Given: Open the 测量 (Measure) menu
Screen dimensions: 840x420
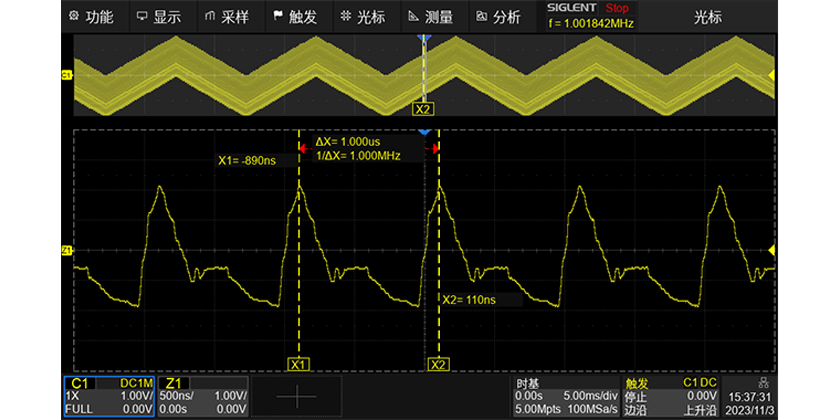Looking at the screenshot, I should pyautogui.click(x=430, y=16).
